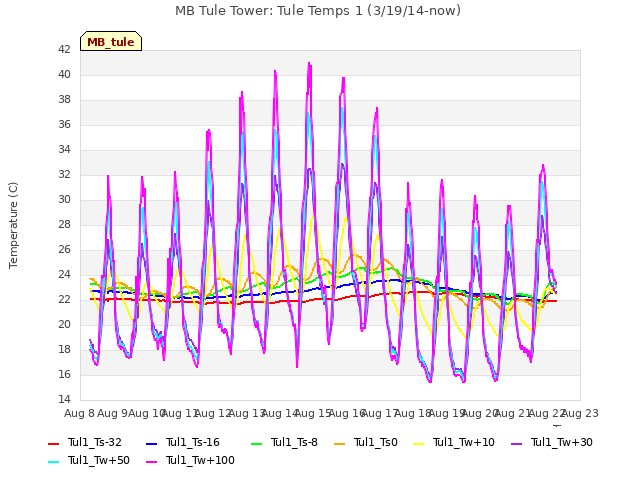Click the 36 y-axis tick label

click(x=64, y=124)
